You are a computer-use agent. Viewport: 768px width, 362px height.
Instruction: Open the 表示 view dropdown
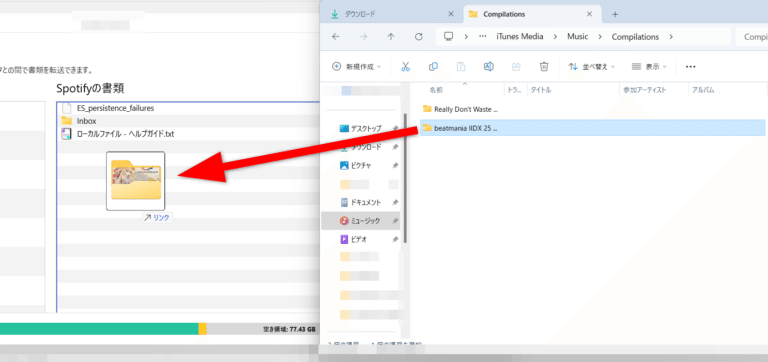pos(650,67)
